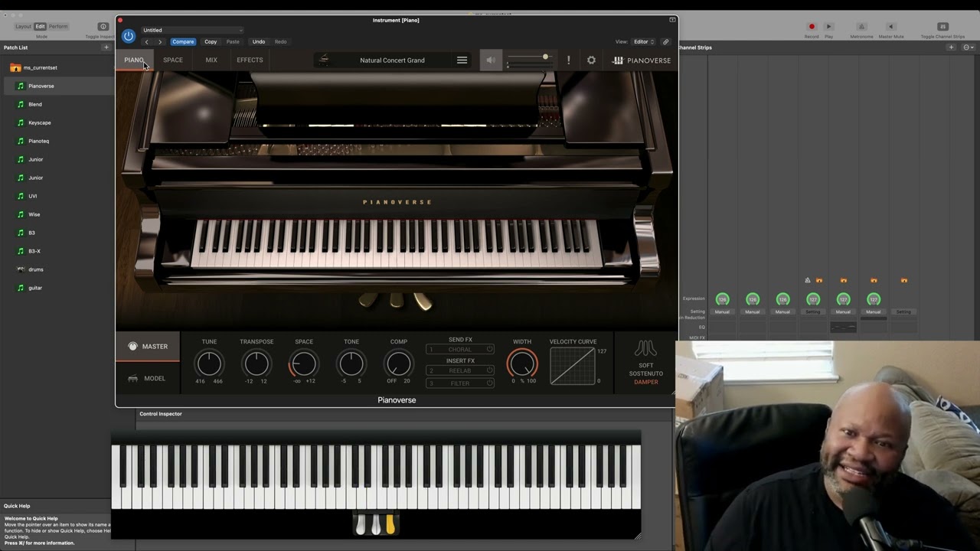Select the MODEL section tab
The width and height of the screenshot is (980, 551).
point(148,378)
